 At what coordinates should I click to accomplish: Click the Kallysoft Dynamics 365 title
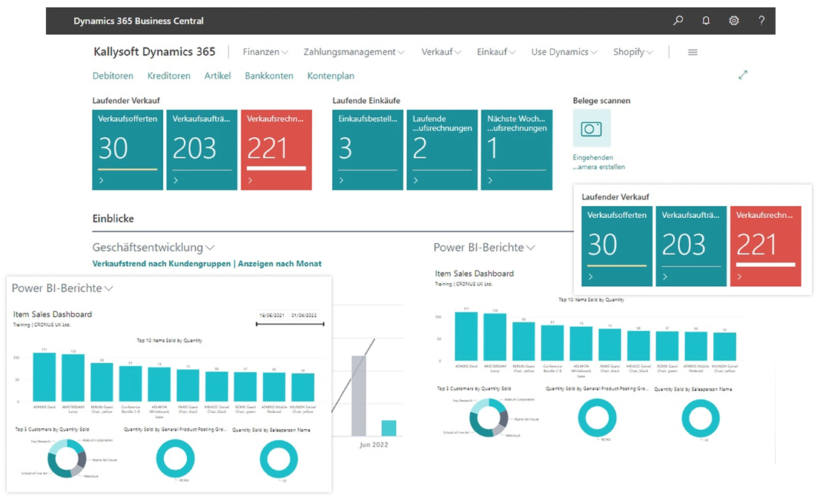click(x=154, y=51)
